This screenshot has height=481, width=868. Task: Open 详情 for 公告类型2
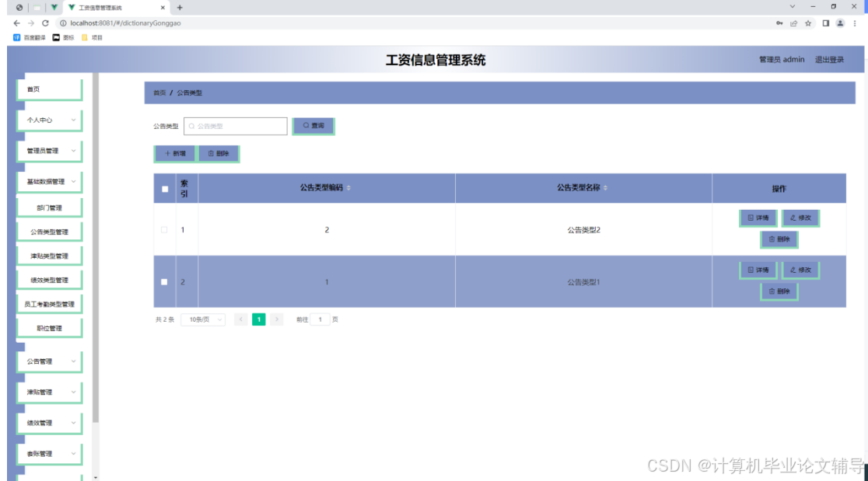pos(758,218)
